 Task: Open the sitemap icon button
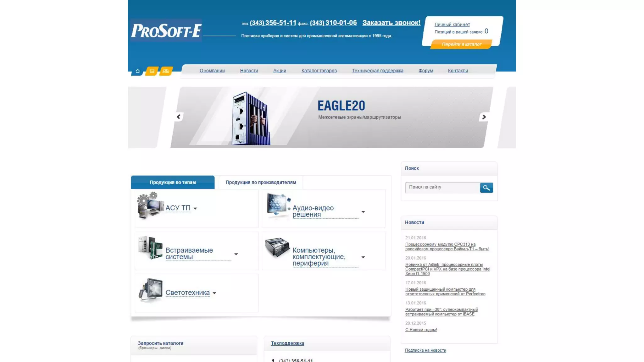point(166,71)
